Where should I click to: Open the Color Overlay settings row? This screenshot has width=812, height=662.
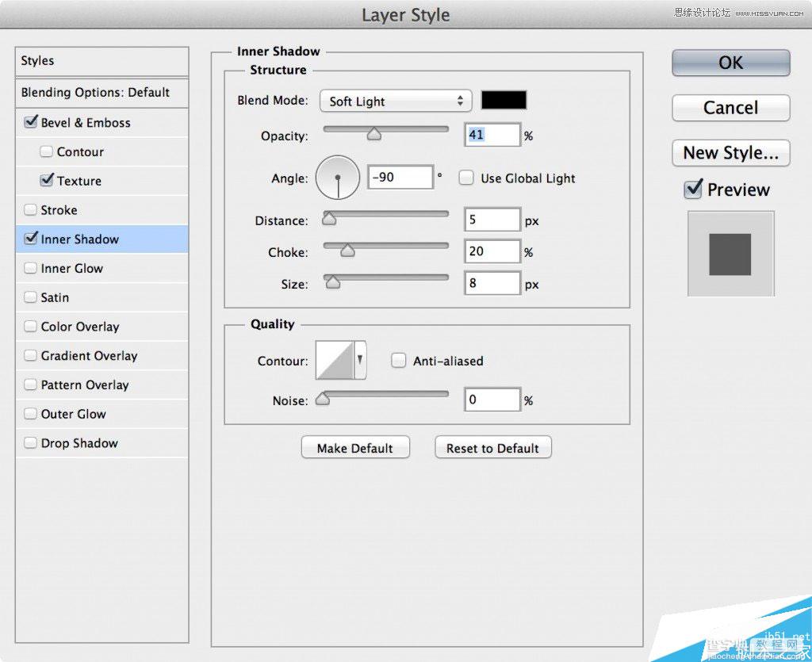101,326
